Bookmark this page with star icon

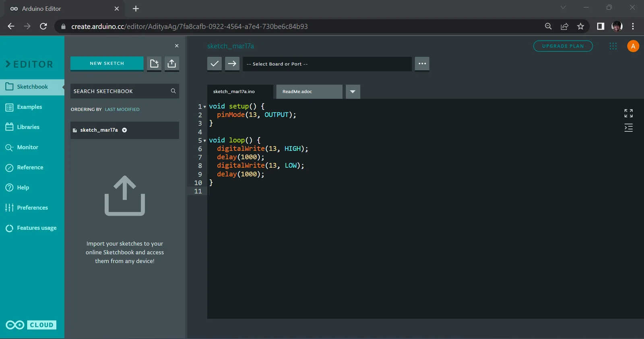(x=580, y=26)
